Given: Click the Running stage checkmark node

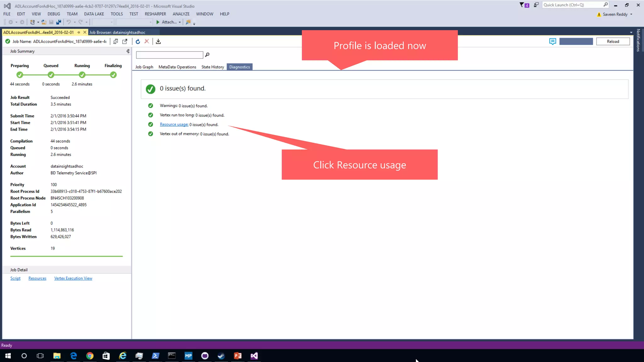Looking at the screenshot, I should [82, 75].
